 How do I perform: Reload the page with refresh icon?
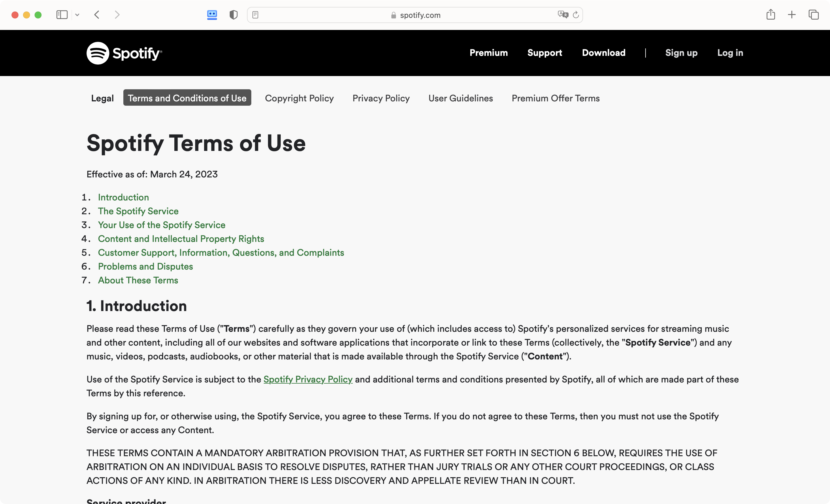[576, 15]
